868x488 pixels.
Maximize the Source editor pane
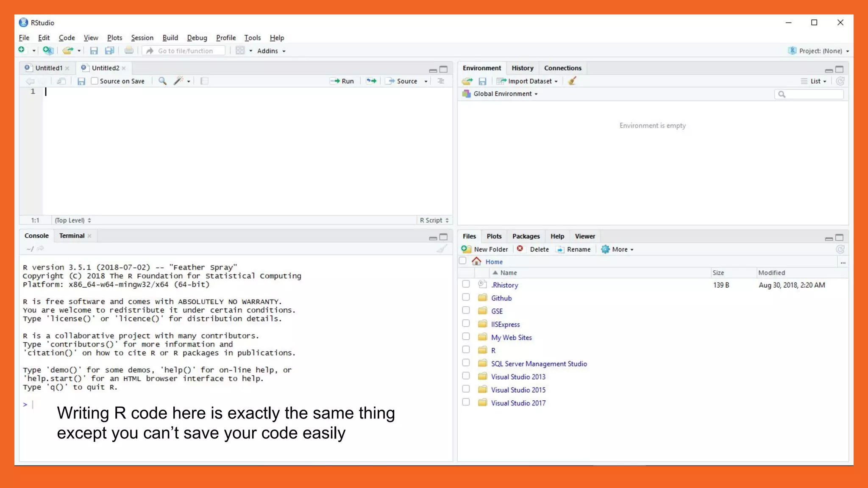click(x=443, y=69)
